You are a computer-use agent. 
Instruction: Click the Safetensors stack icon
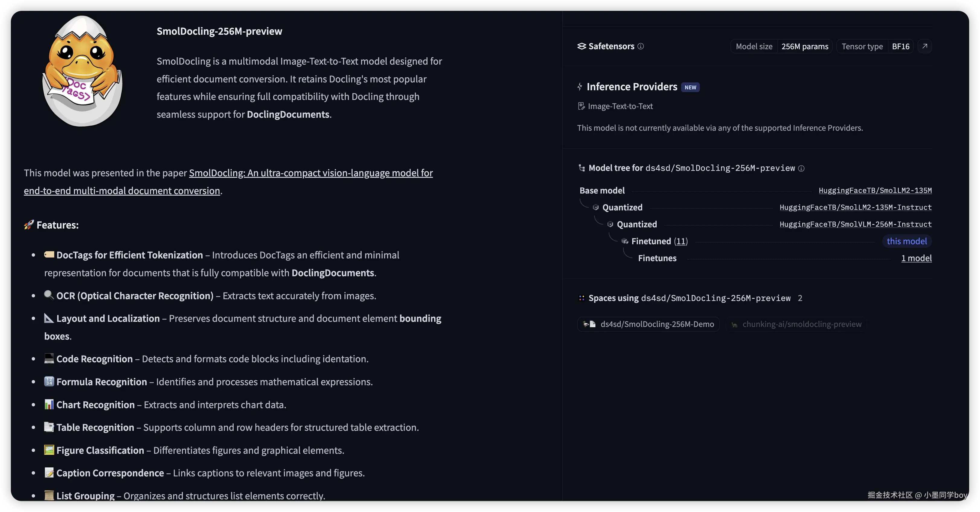pos(581,46)
